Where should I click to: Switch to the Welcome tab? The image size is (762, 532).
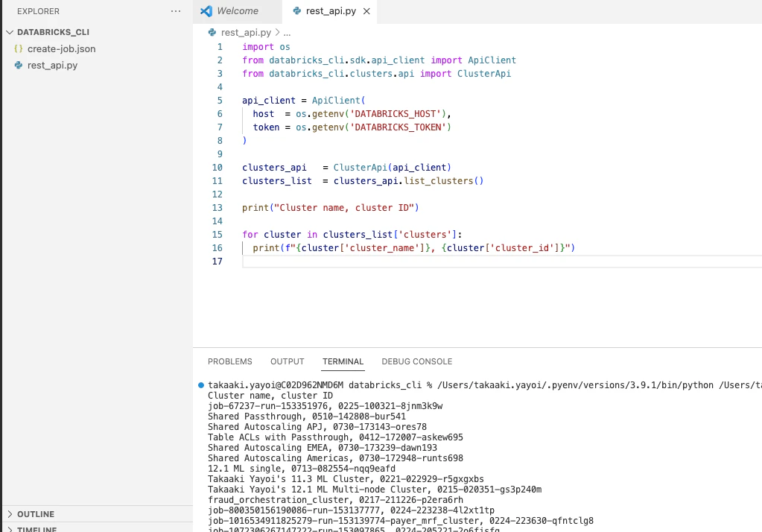(x=237, y=11)
